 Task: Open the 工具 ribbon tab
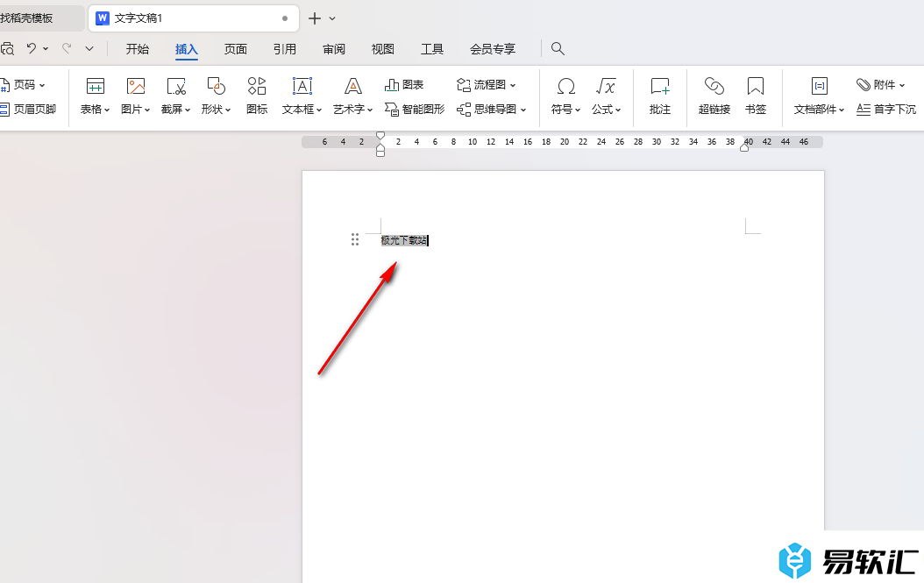point(432,49)
